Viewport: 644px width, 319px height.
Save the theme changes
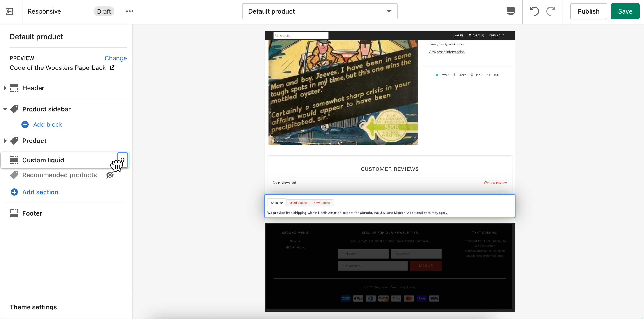[x=625, y=11]
